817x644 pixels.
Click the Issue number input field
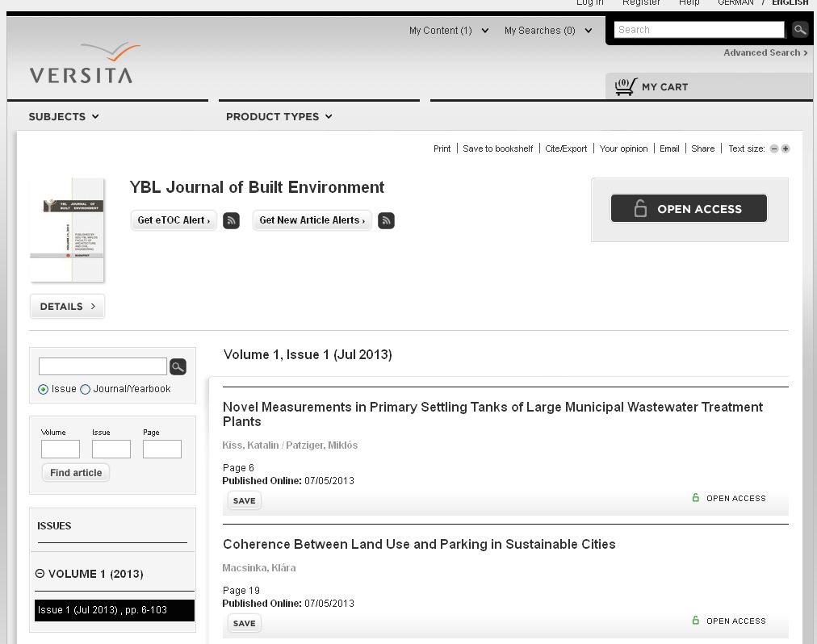click(111, 450)
